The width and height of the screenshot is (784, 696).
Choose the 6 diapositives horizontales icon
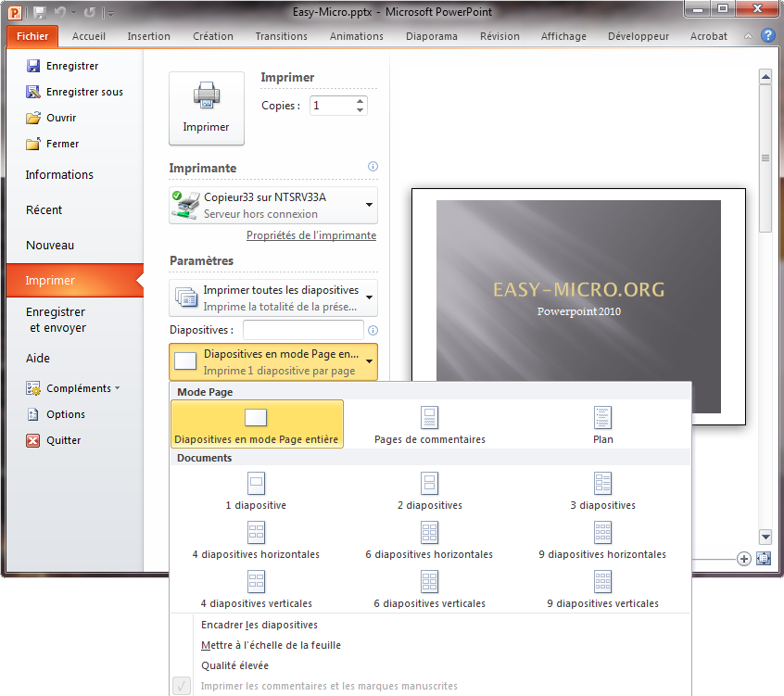[x=429, y=533]
